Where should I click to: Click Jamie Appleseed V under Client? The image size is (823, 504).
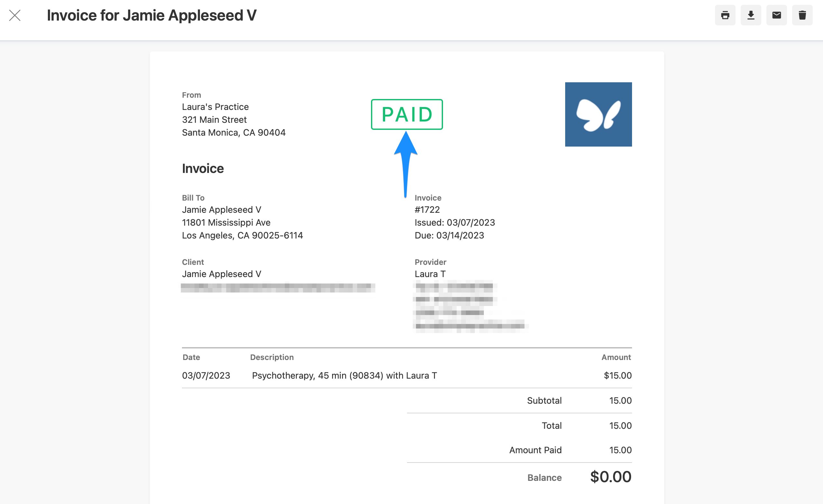tap(222, 274)
